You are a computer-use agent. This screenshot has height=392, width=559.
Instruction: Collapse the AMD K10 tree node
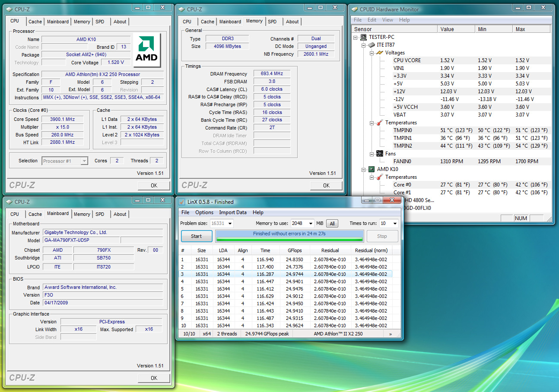pos(363,169)
